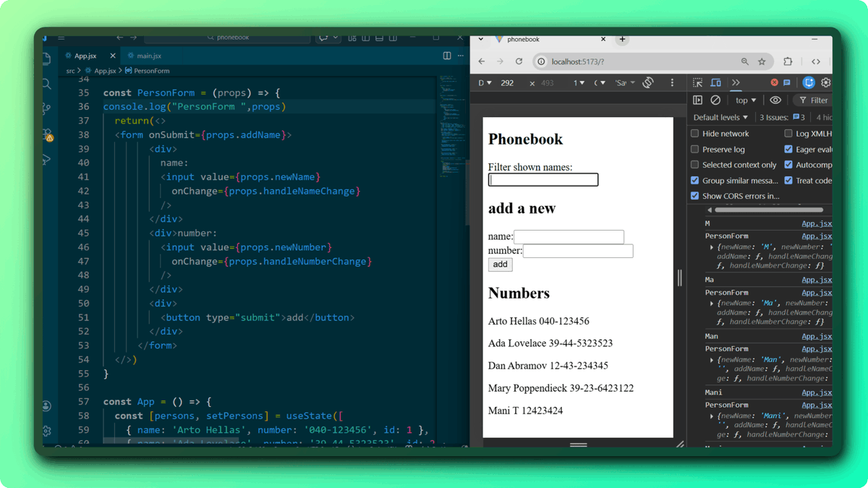This screenshot has width=868, height=488.
Task: Create a live expression (eye icon)
Action: coord(775,100)
